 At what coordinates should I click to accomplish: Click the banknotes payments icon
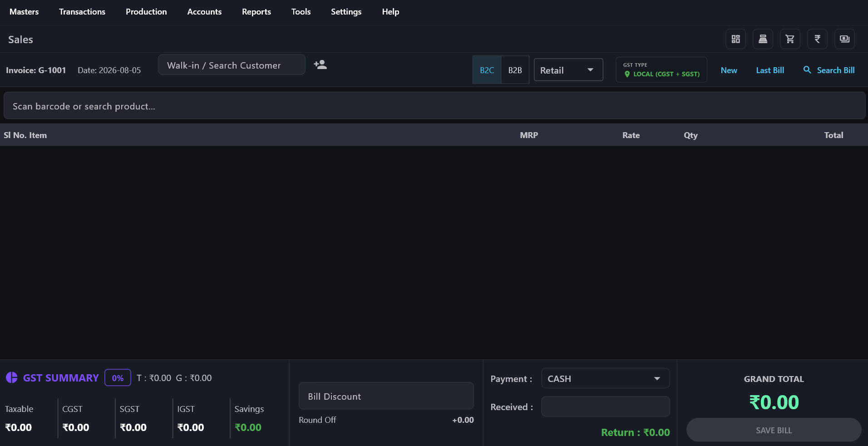coord(844,39)
